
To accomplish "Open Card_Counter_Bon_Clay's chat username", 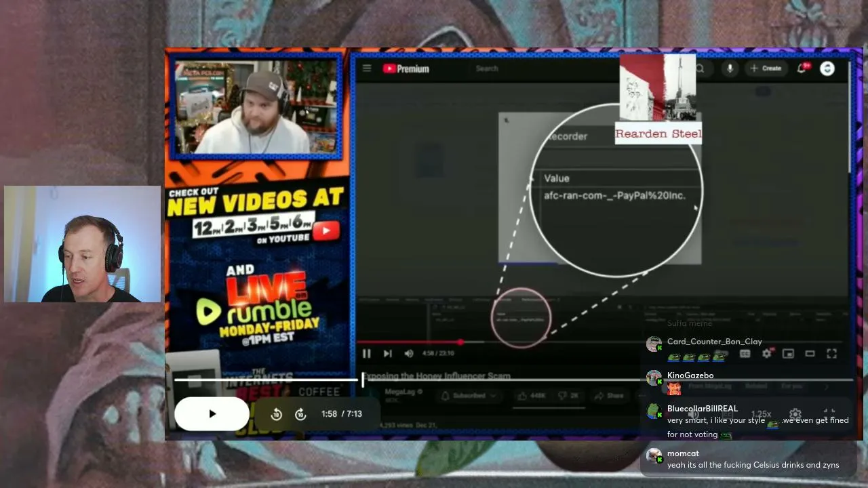I will pyautogui.click(x=715, y=342).
